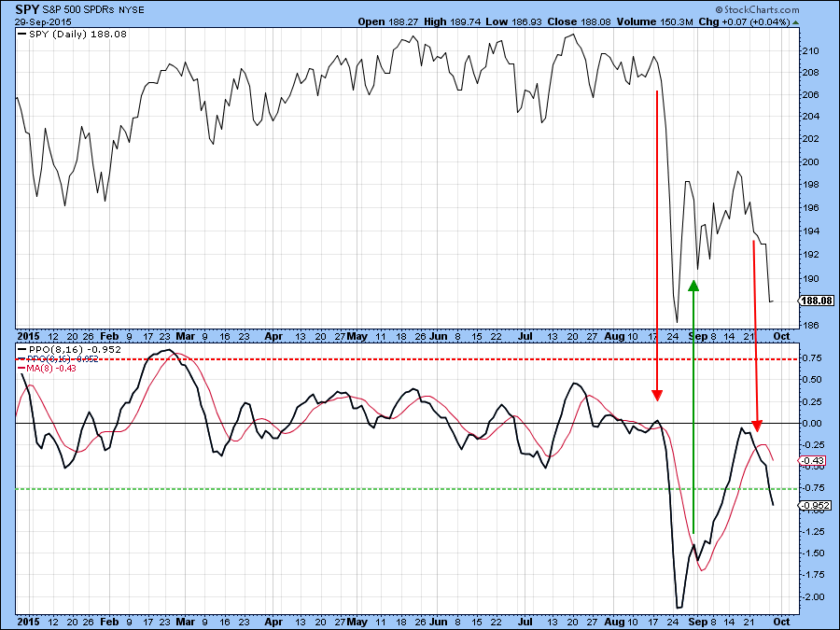This screenshot has width=840, height=630.
Task: Click the date '29-Sep-2015'
Action: coord(43,22)
